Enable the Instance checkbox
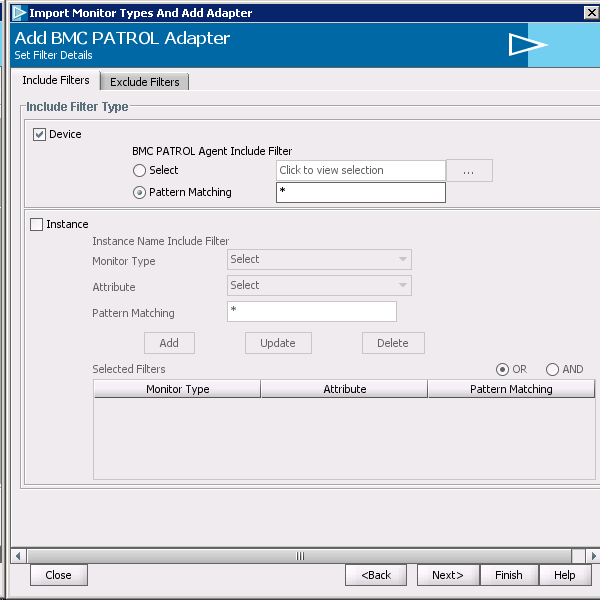This screenshot has width=600, height=600. point(37,225)
